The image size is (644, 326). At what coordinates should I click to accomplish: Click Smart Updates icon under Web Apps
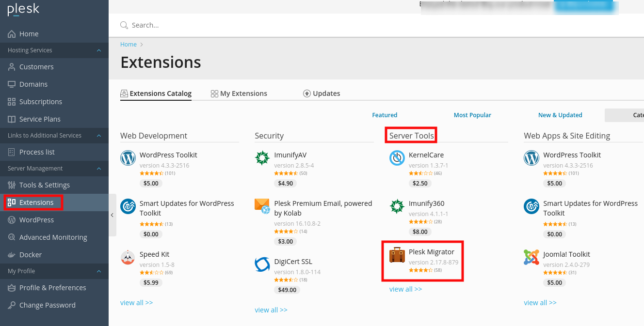[x=531, y=206]
